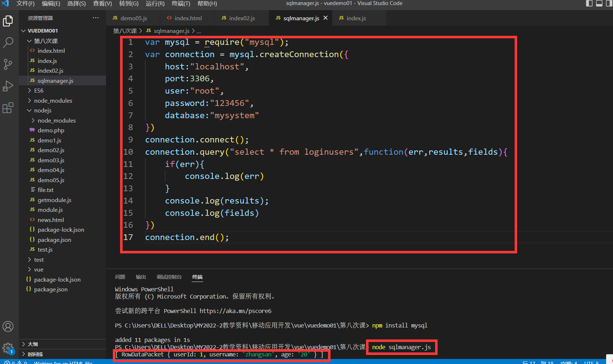Select sqlmanager.js in the explorer tree
The width and height of the screenshot is (613, 364).
pyautogui.click(x=62, y=81)
